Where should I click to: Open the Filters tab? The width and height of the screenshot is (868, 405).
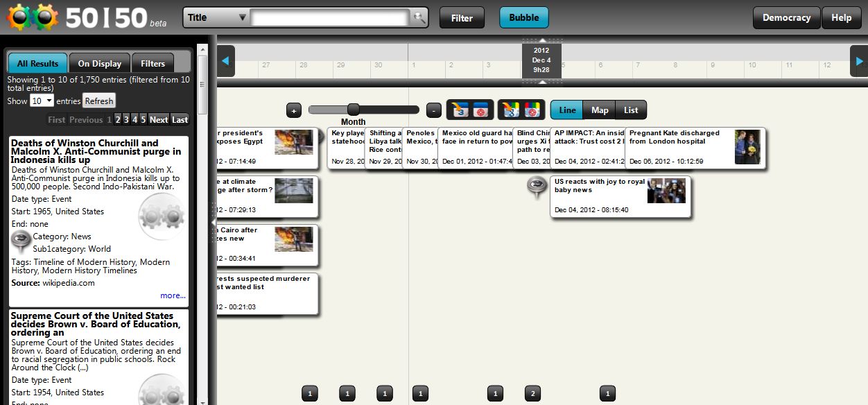pos(153,63)
